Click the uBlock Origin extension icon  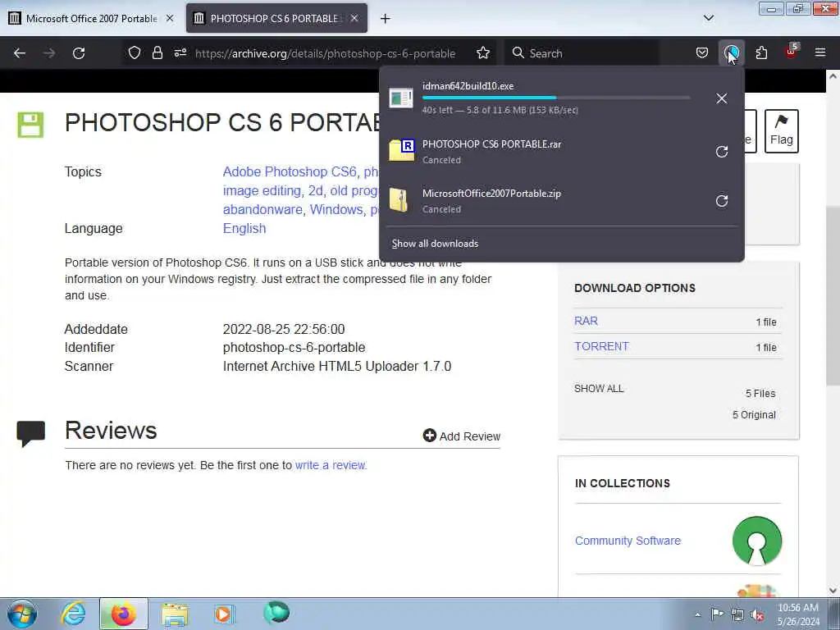coord(791,52)
